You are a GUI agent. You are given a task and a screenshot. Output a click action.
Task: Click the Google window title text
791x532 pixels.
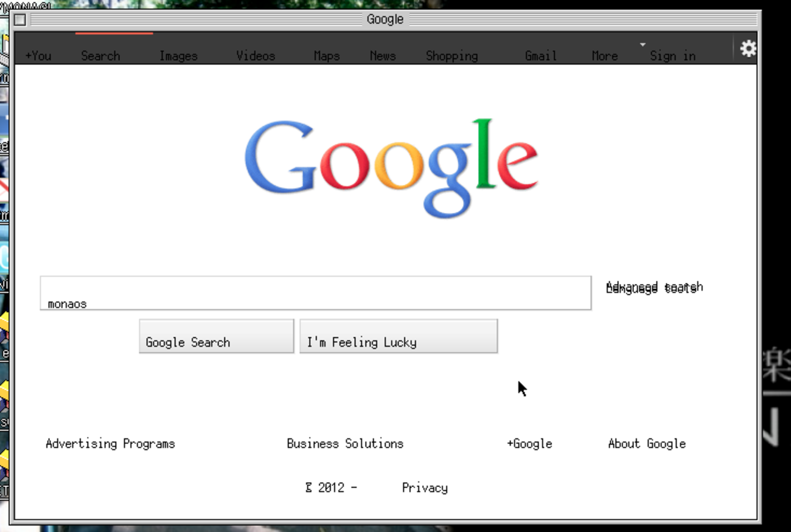(x=385, y=19)
